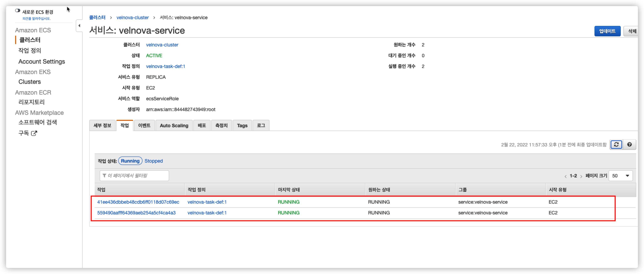Click the external link icon next to 구독
Viewport: 644px width, 274px height.
pos(34,133)
